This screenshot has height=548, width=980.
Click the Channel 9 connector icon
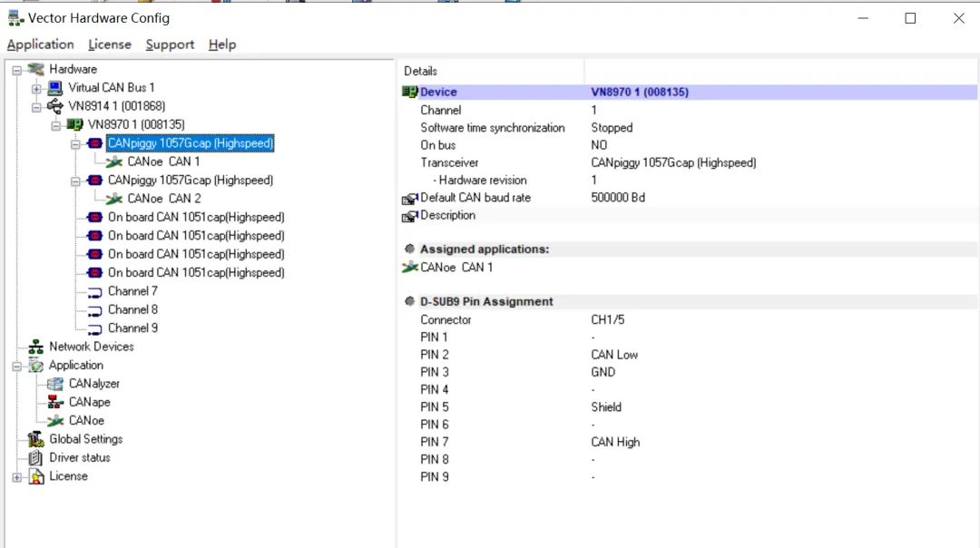point(94,328)
